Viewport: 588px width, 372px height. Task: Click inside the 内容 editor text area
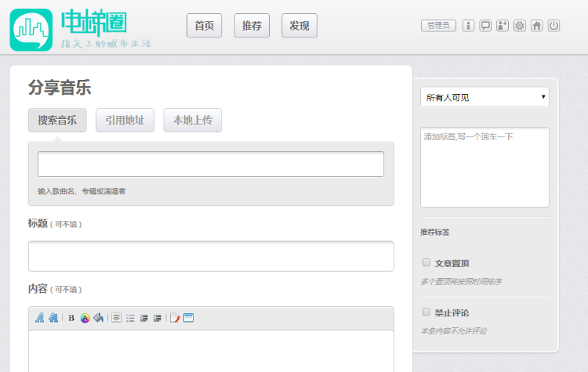tap(211, 351)
